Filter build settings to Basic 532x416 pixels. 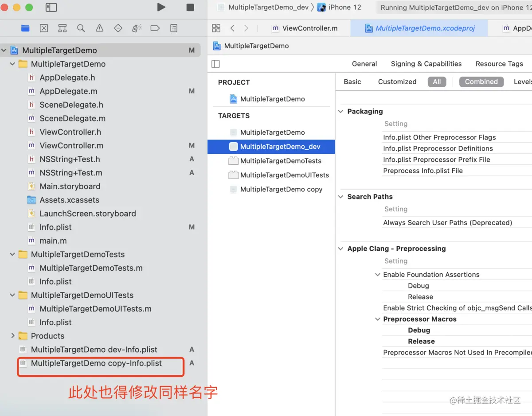point(352,82)
